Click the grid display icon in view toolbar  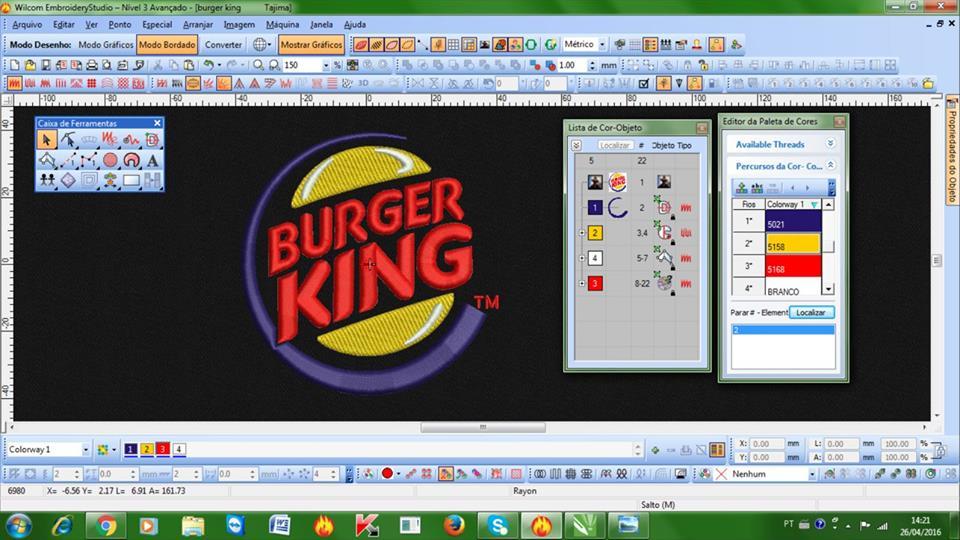453,45
